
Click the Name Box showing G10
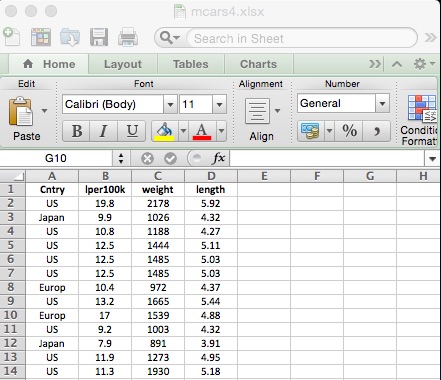(56, 158)
